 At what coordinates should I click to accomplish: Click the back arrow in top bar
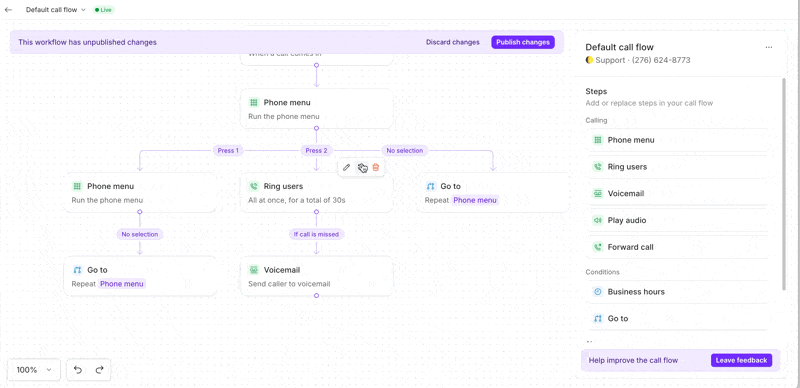tap(8, 10)
